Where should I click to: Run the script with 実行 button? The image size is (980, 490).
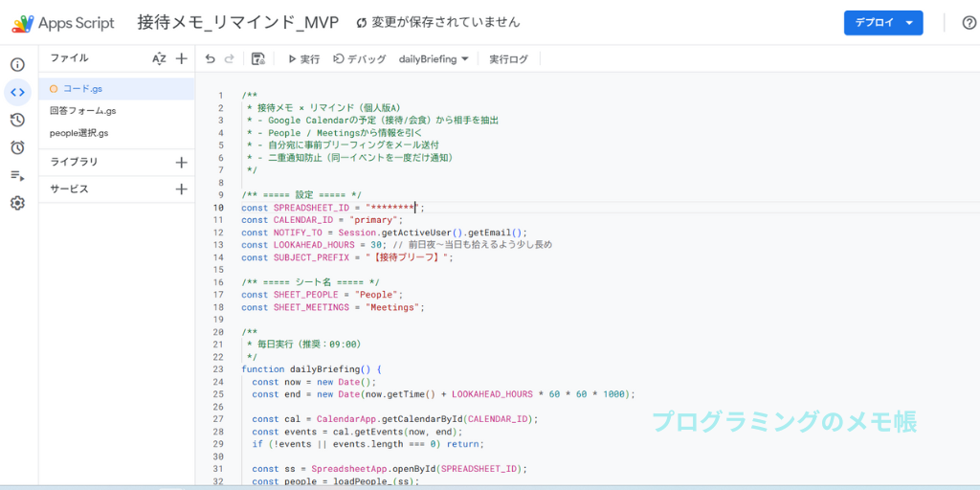pos(303,59)
